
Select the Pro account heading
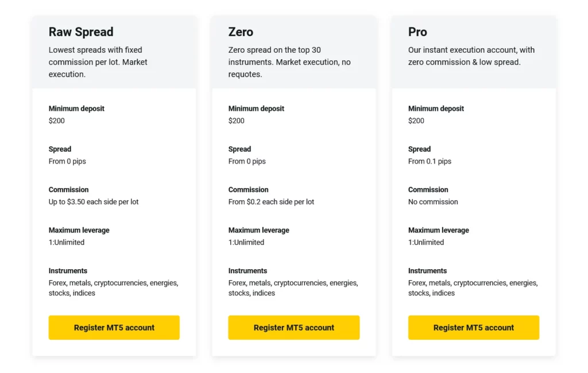(x=417, y=32)
